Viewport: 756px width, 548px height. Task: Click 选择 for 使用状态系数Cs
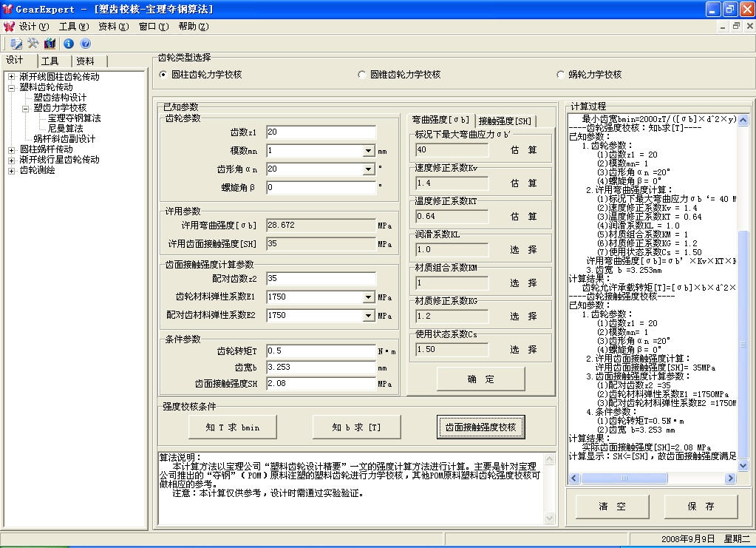524,350
